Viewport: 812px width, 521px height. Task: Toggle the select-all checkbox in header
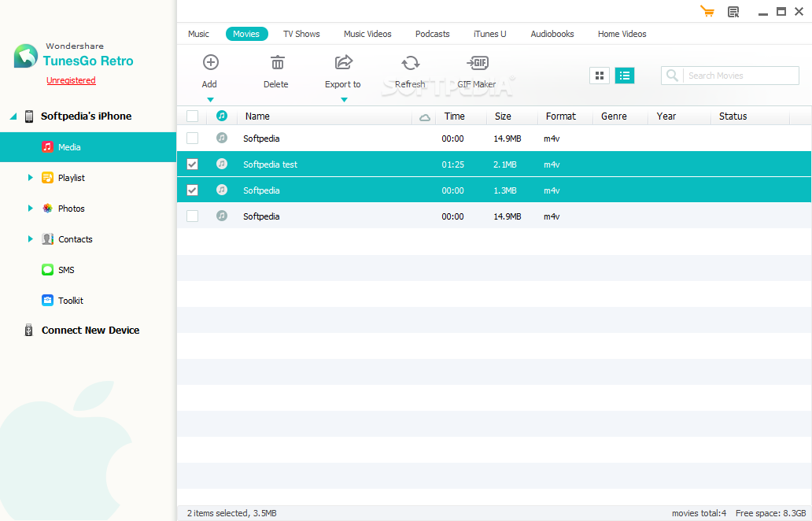point(192,116)
